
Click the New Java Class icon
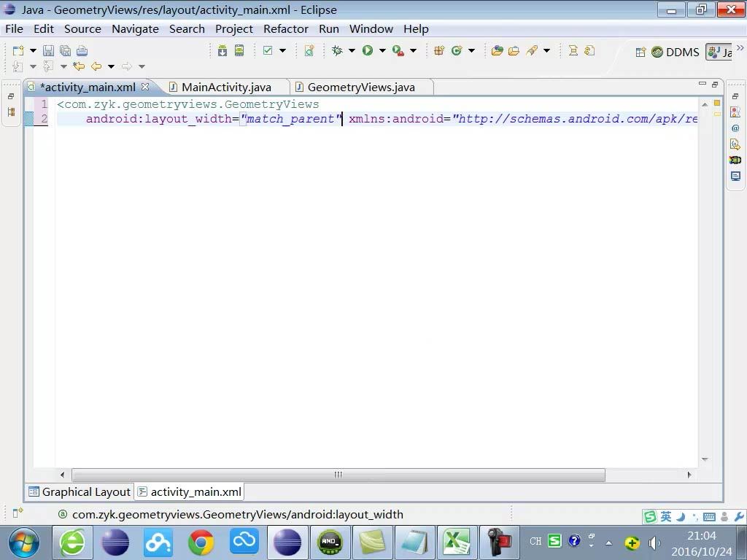click(x=457, y=50)
